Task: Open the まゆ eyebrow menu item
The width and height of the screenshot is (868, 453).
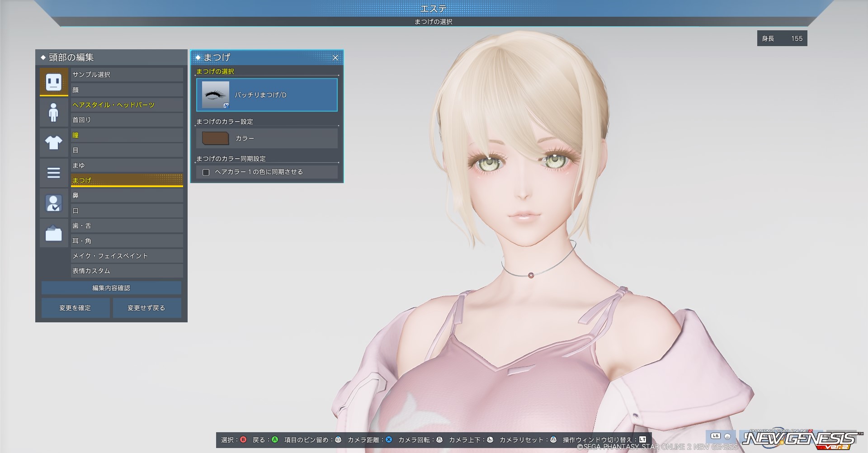Action: pyautogui.click(x=127, y=165)
